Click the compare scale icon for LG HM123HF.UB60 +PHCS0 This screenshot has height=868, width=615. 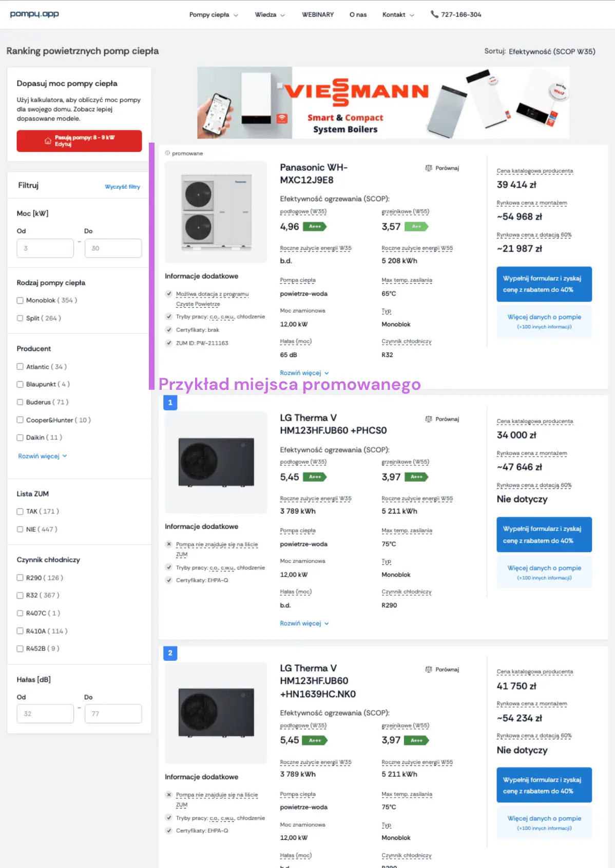[429, 419]
